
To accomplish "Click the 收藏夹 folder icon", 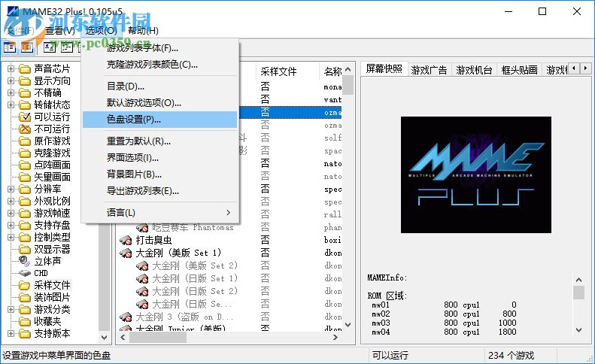I will click(x=25, y=321).
